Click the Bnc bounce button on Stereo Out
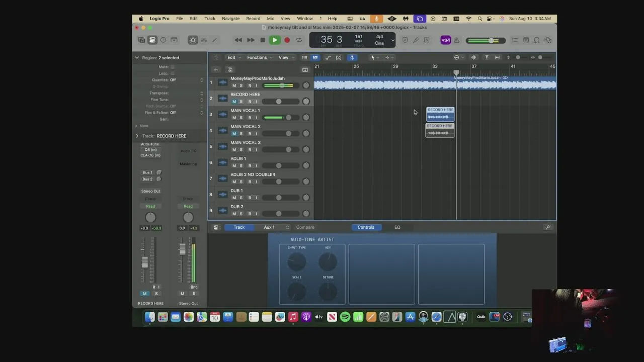Viewport: 644px width, 362px height. coord(194,287)
